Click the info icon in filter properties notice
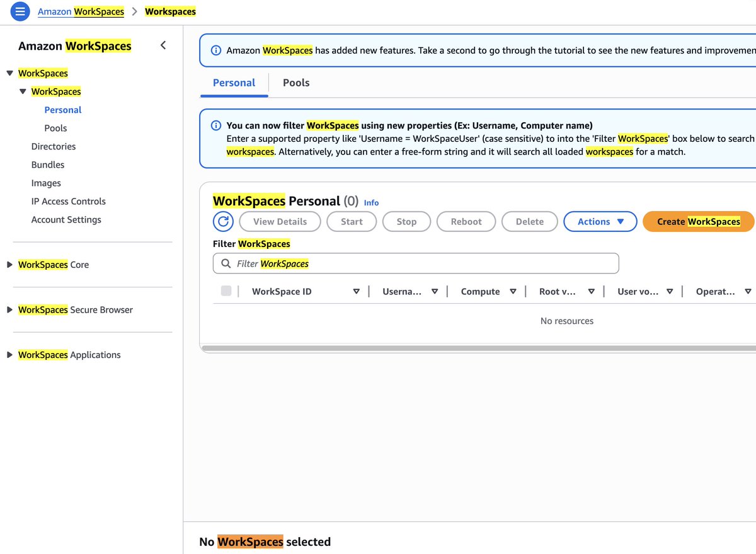Viewport: 756px width, 554px height. 215,125
